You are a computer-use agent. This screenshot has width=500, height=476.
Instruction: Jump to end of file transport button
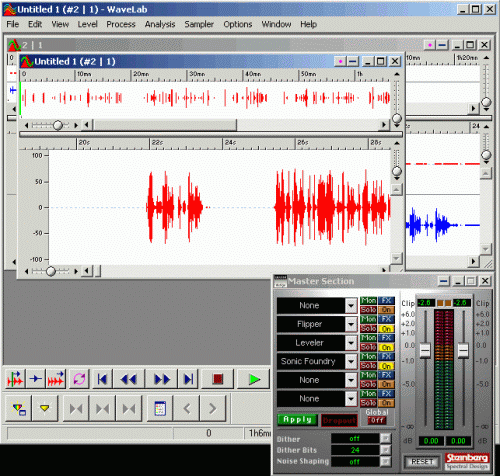[188, 379]
